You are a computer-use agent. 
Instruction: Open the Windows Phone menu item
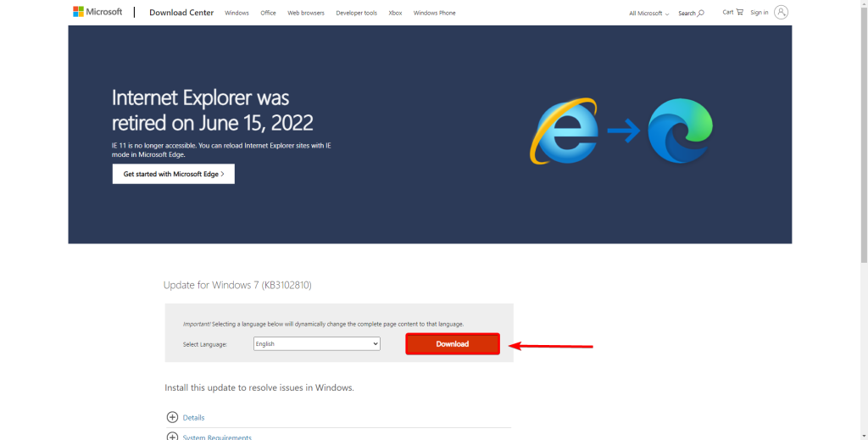click(x=434, y=13)
